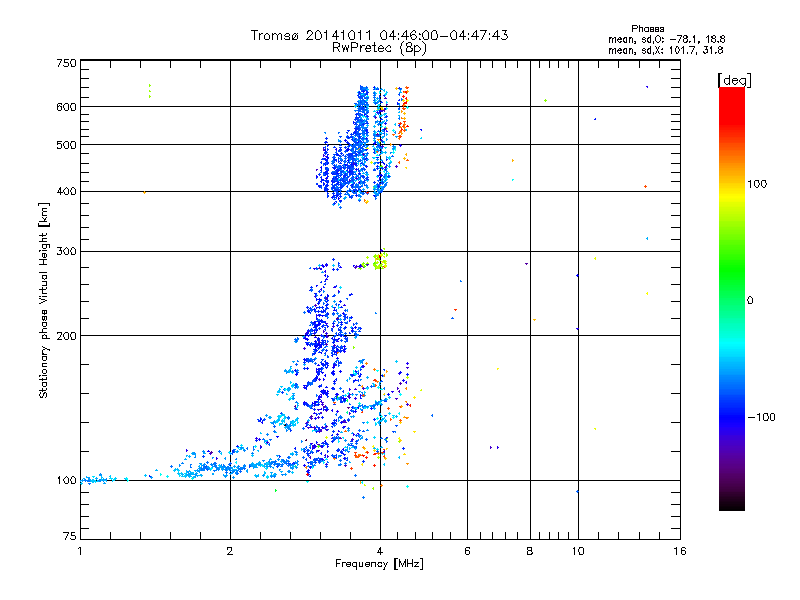Click the x-axis tick label '4'
This screenshot has width=800, height=600.
point(380,551)
